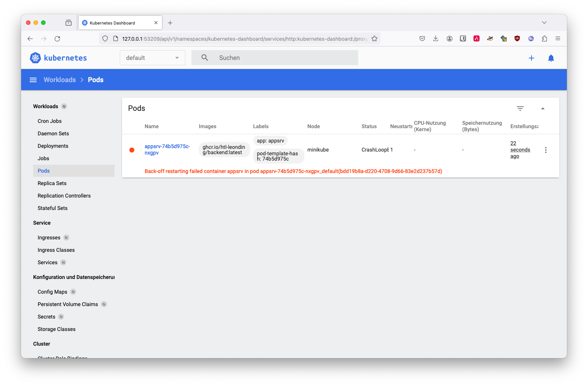Open the default namespace dropdown

[x=153, y=58]
